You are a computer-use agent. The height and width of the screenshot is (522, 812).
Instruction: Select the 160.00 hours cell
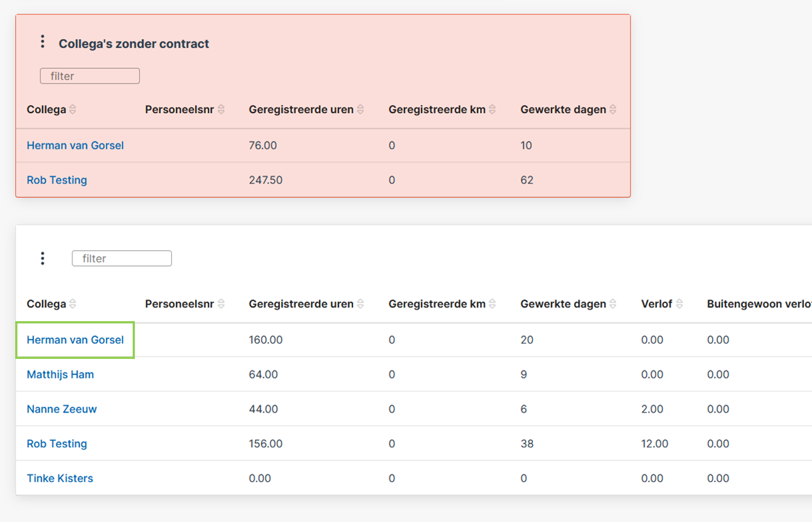tap(265, 340)
